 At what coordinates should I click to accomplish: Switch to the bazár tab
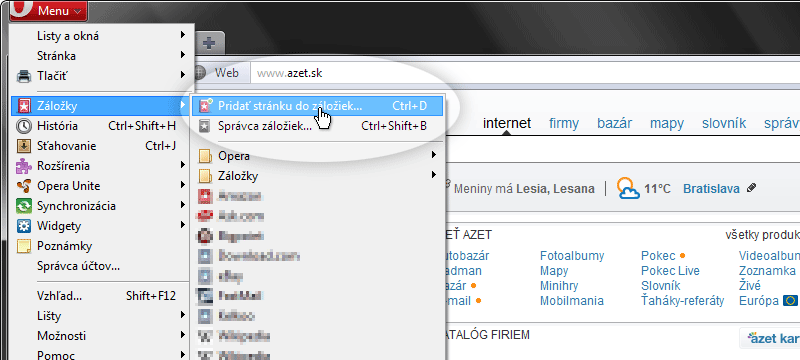pos(615,123)
